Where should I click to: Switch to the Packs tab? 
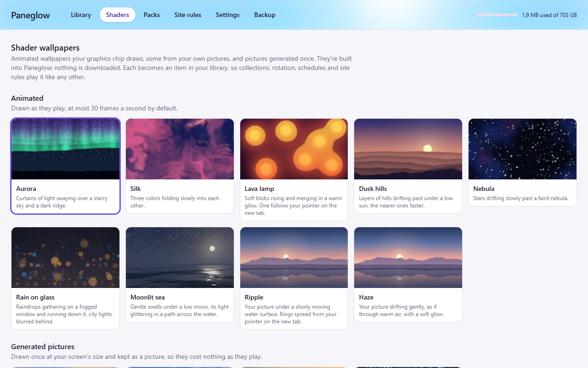point(152,15)
